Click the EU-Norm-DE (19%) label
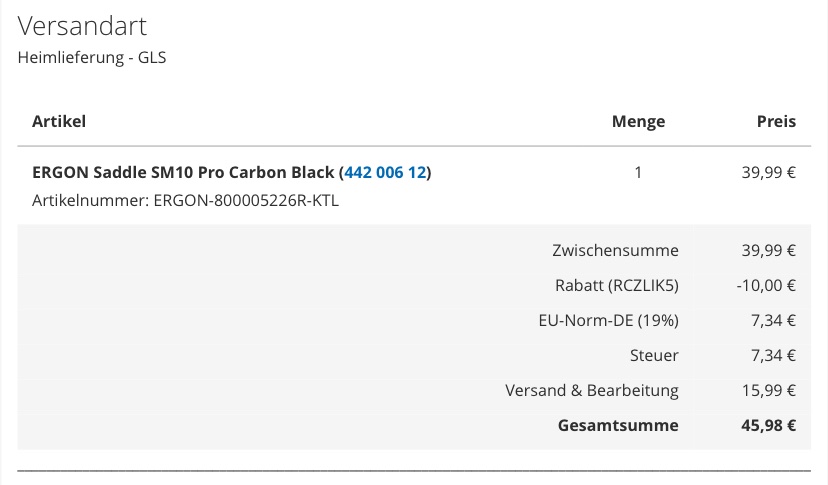 point(608,320)
